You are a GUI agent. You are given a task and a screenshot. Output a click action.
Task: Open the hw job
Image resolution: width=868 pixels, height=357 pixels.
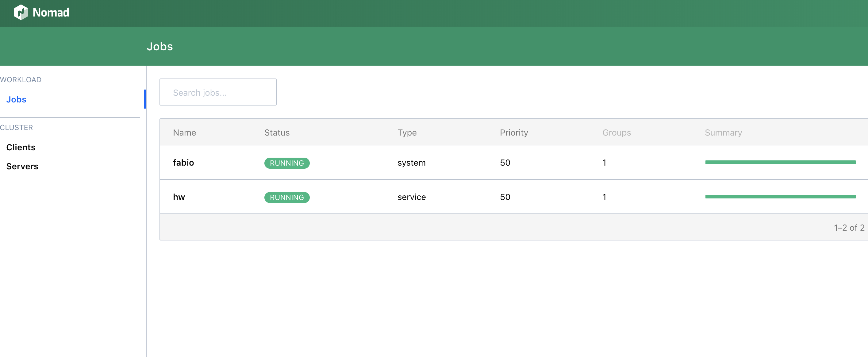click(x=179, y=197)
